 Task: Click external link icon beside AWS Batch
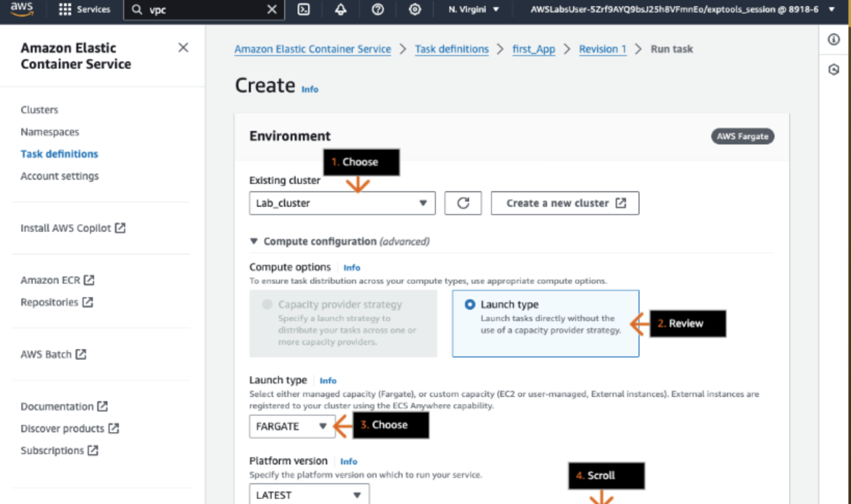81,354
